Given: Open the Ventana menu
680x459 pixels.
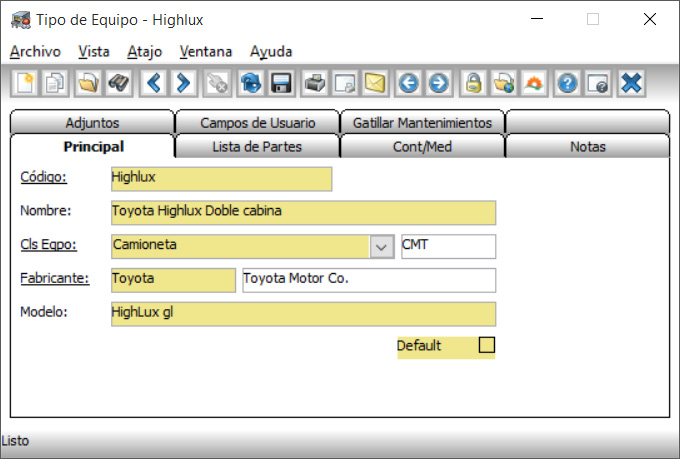Looking at the screenshot, I should point(206,52).
